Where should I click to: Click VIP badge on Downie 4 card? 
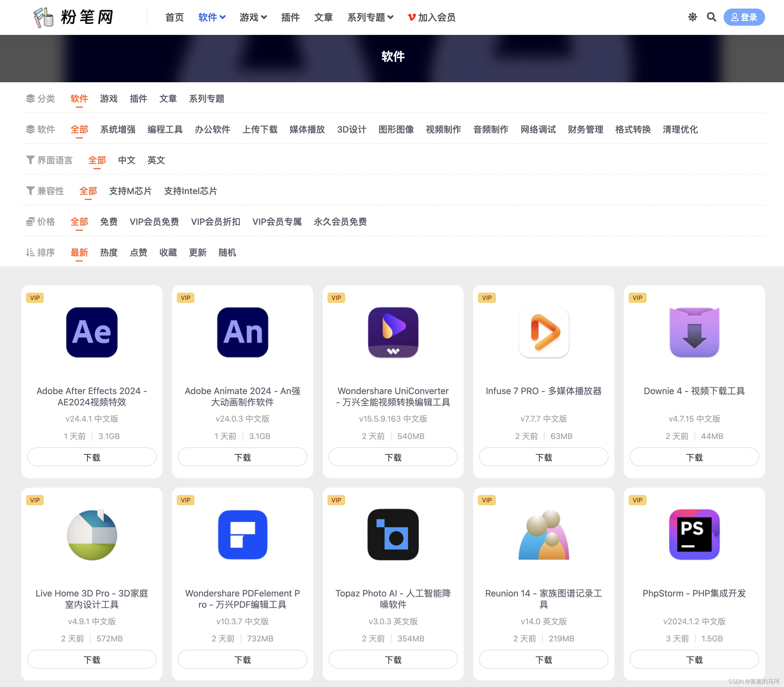point(637,298)
